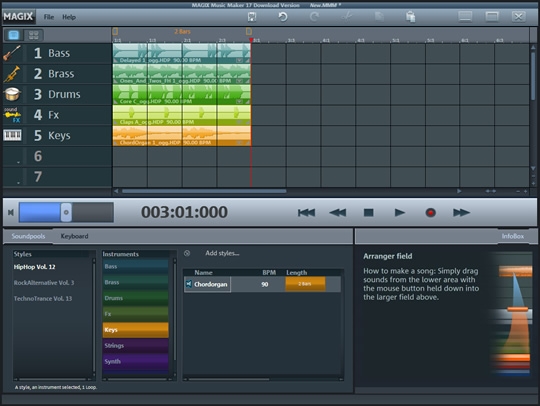This screenshot has height=406, width=540.
Task: Click the Brass trumpet track icon
Action: [12, 74]
